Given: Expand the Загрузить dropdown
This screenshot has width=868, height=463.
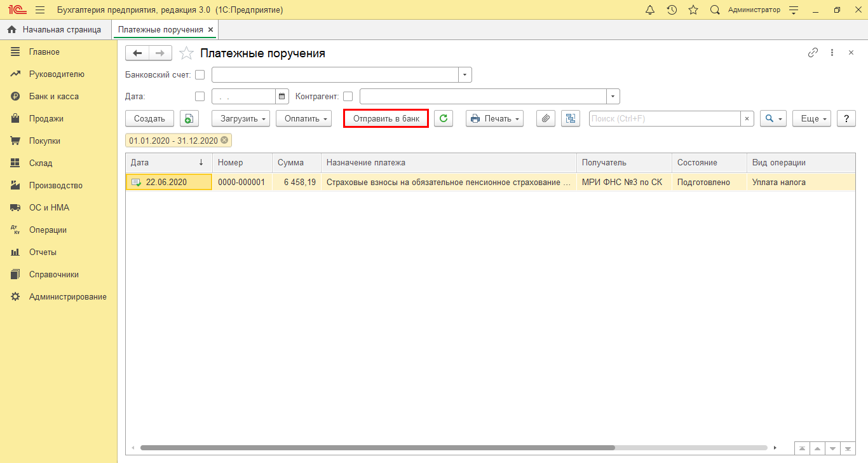Looking at the screenshot, I should [x=241, y=118].
